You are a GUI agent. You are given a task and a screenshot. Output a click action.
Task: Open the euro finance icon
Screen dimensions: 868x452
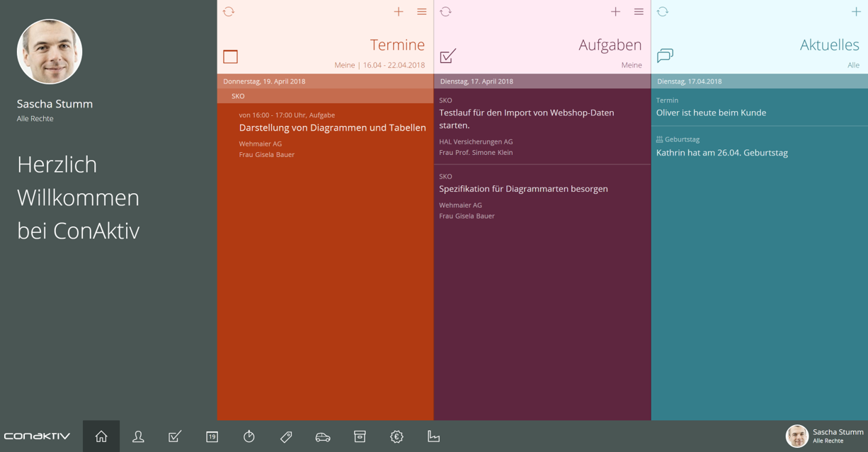396,436
